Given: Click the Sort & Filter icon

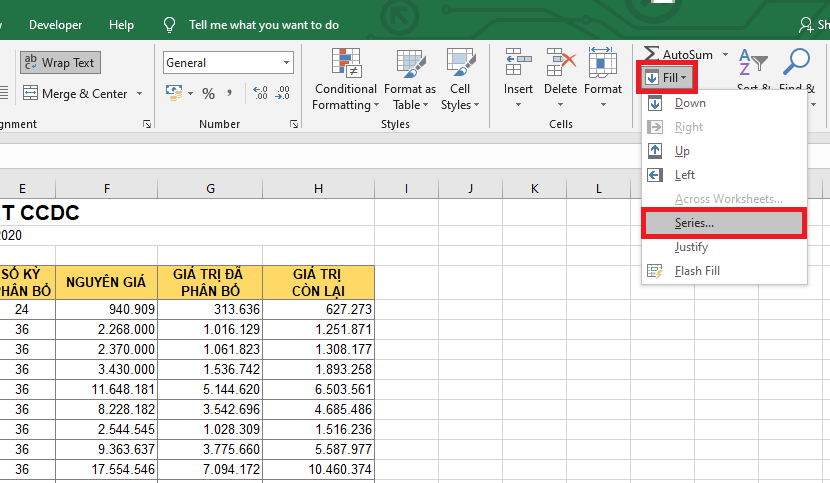Looking at the screenshot, I should [x=752, y=63].
